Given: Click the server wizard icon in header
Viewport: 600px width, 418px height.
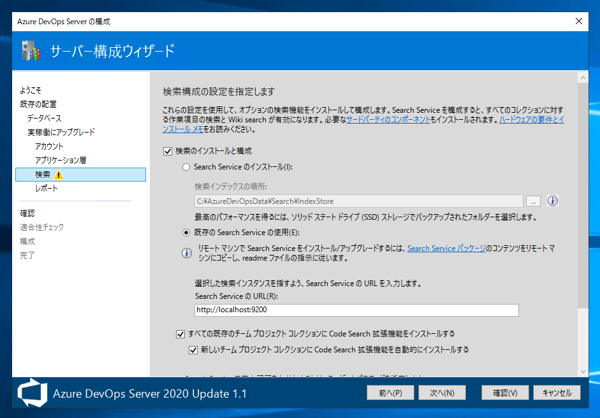Looking at the screenshot, I should [x=31, y=51].
